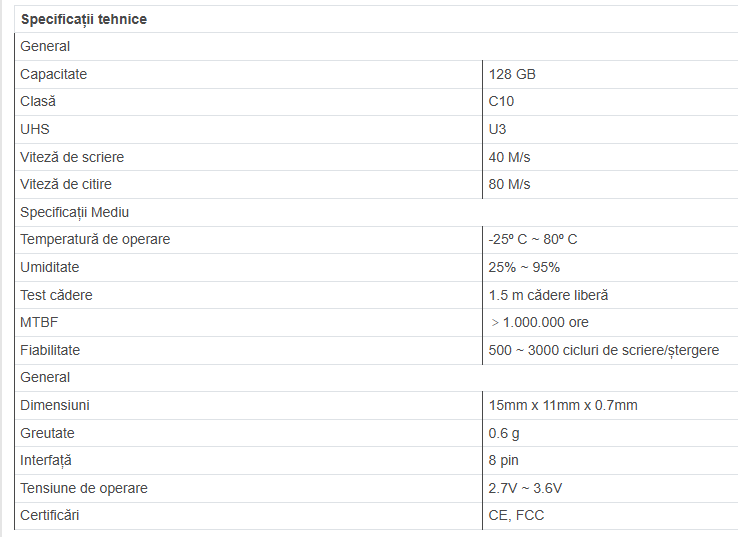This screenshot has height=537, width=738.
Task: Click the MTBF row label
Action: [39, 322]
